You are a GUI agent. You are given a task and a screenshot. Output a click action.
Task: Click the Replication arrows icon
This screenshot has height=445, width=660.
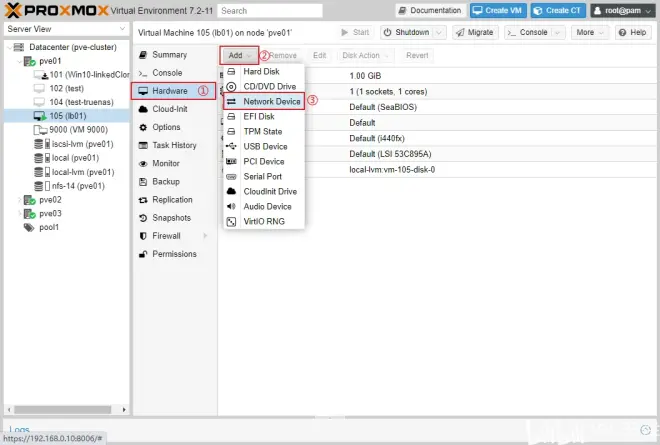[143, 200]
